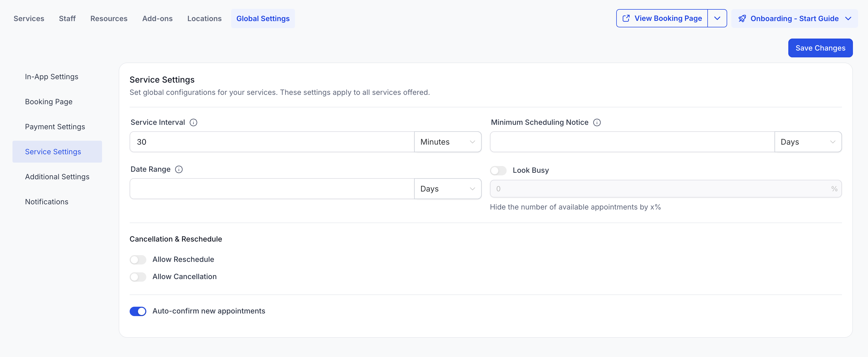Open the Add-ons tab

coord(157,19)
